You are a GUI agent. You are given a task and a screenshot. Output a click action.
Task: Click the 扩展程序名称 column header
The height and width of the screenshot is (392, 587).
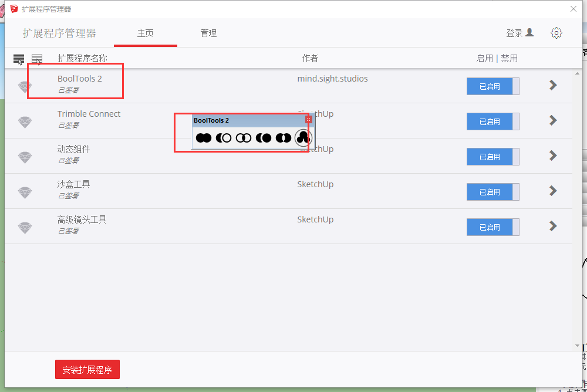tap(82, 59)
